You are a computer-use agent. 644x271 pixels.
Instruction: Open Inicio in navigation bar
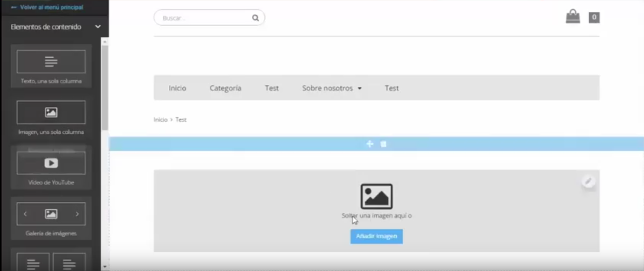pyautogui.click(x=178, y=88)
